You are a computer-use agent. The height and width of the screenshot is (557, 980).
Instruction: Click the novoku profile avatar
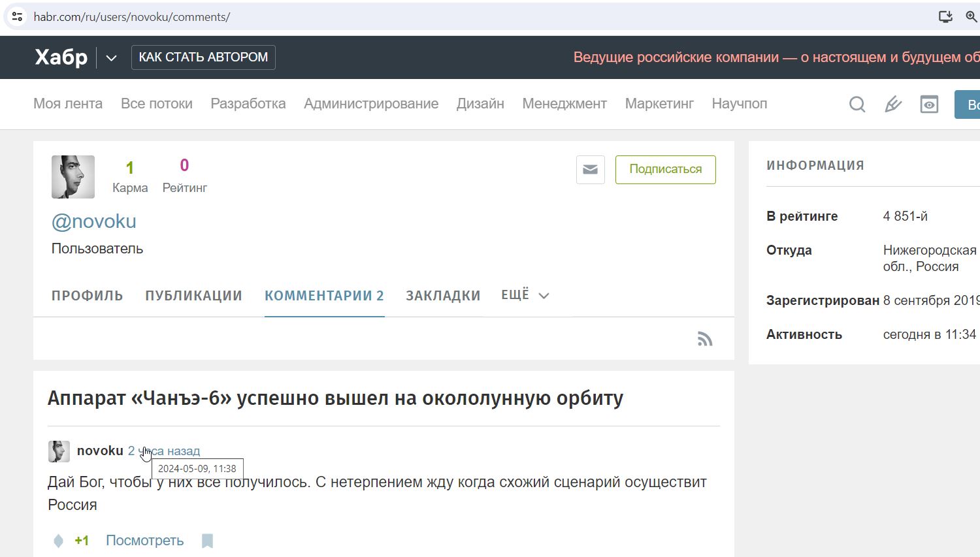(73, 177)
